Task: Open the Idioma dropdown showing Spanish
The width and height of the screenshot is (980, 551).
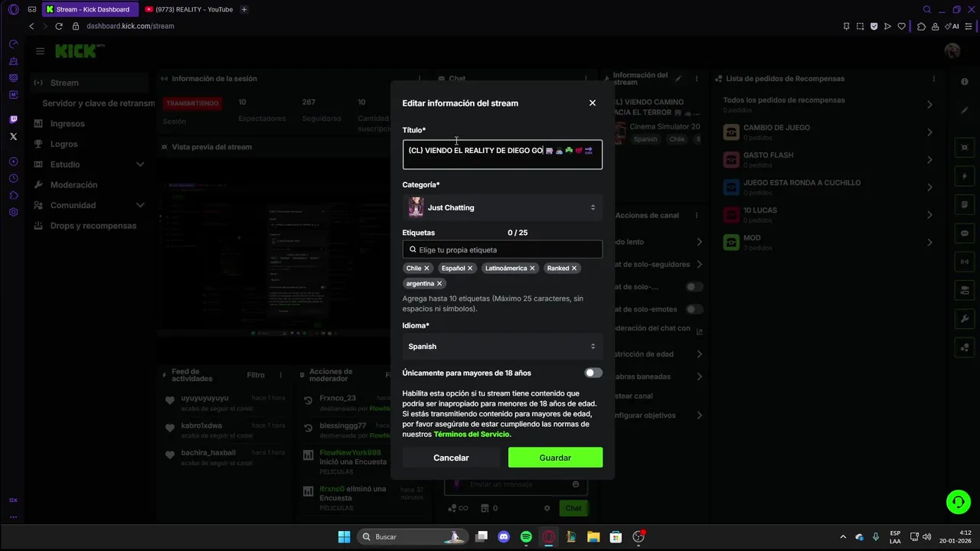Action: click(502, 346)
